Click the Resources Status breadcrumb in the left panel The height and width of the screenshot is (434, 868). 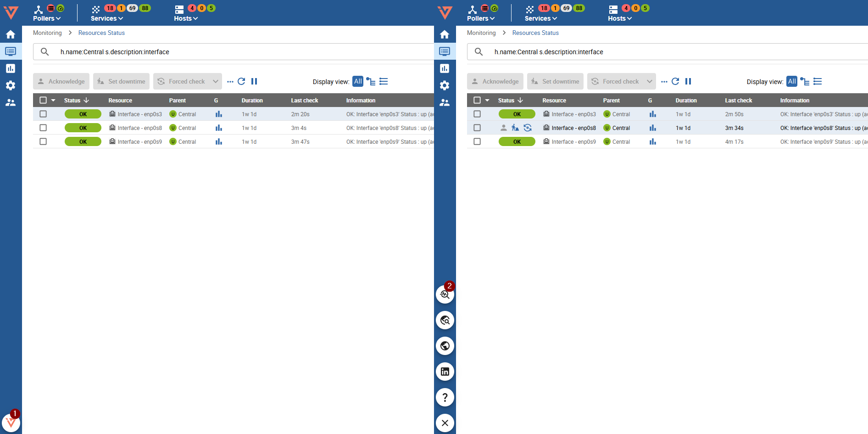tap(101, 33)
